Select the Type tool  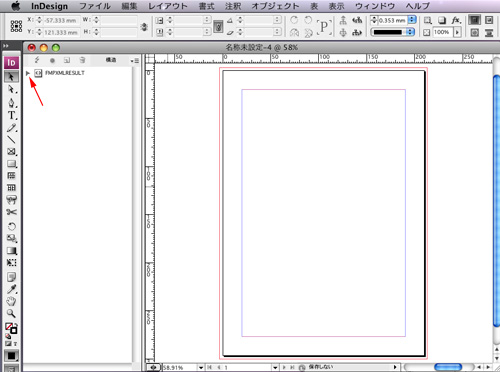[11, 115]
